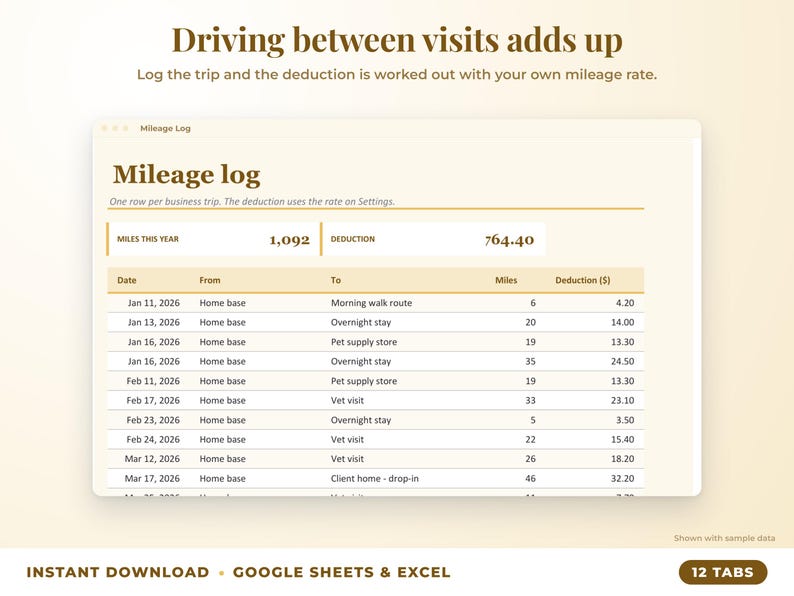This screenshot has height=596, width=794.
Task: Select the Jan 13, 2026 date cell
Action: coord(153,323)
